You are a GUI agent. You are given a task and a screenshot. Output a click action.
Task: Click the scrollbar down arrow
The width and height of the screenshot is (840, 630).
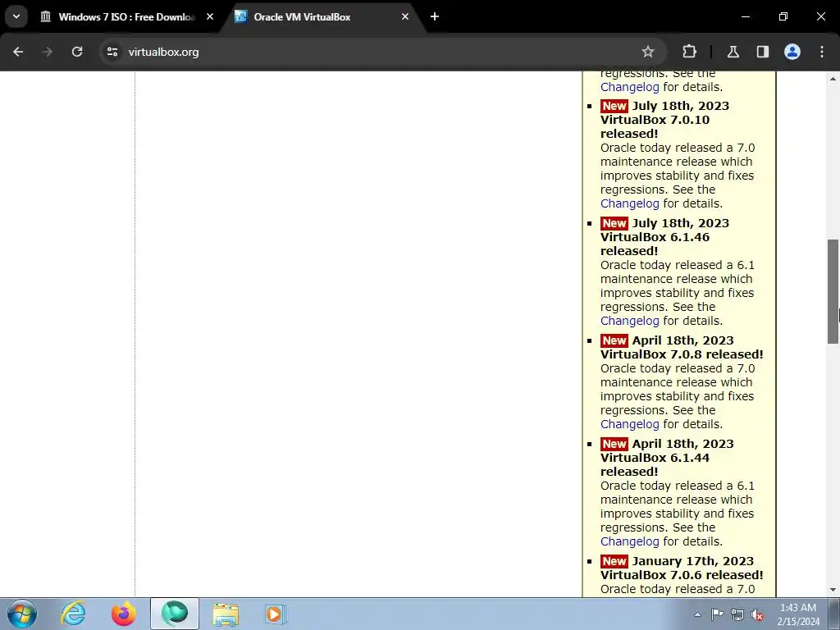tap(833, 590)
